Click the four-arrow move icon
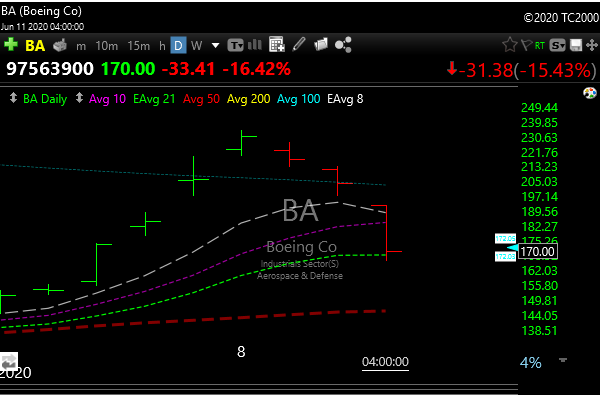This screenshot has height=395, width=600. 592,45
